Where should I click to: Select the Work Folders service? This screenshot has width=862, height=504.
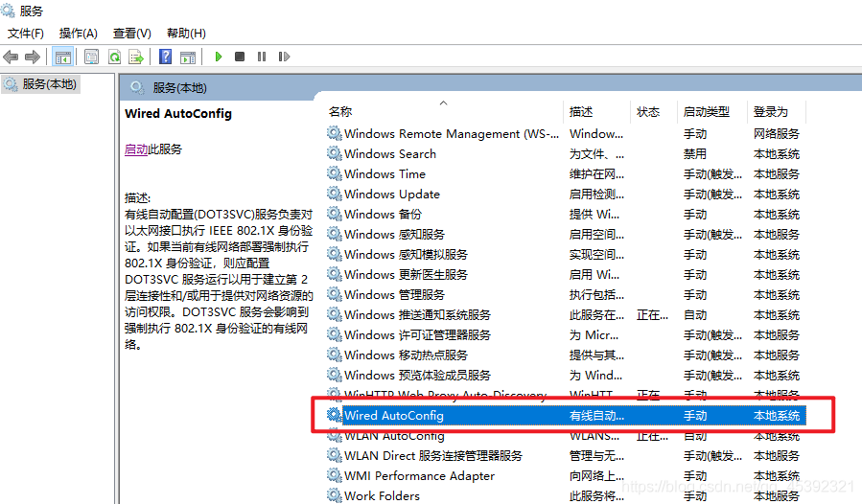(x=566, y=495)
